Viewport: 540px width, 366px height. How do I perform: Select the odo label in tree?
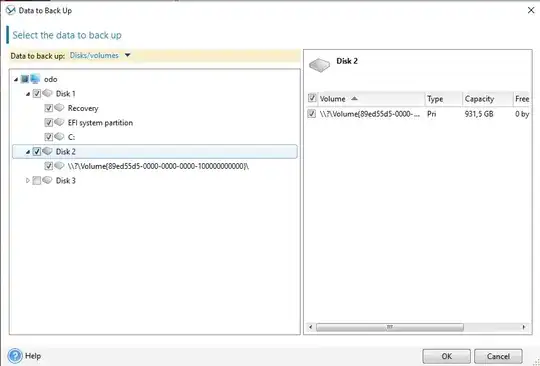(51, 80)
